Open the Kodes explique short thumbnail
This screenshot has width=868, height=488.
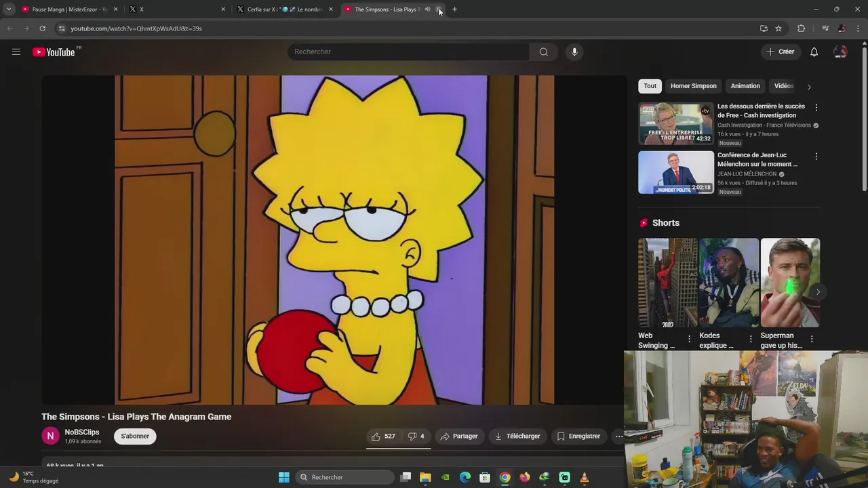coord(729,283)
